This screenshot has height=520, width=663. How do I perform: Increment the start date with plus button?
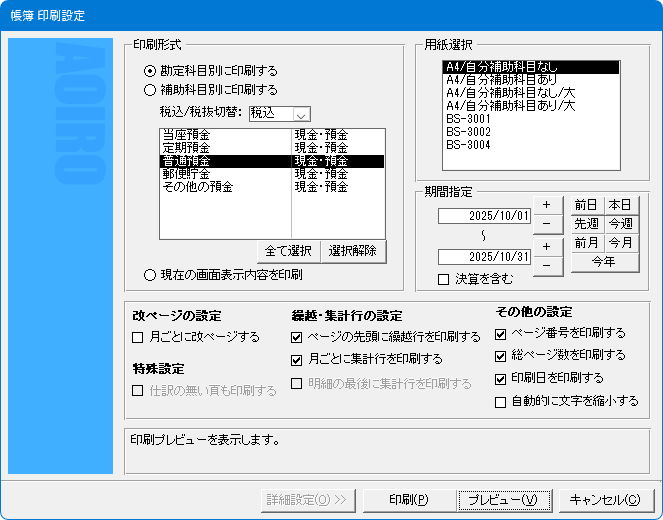click(547, 205)
